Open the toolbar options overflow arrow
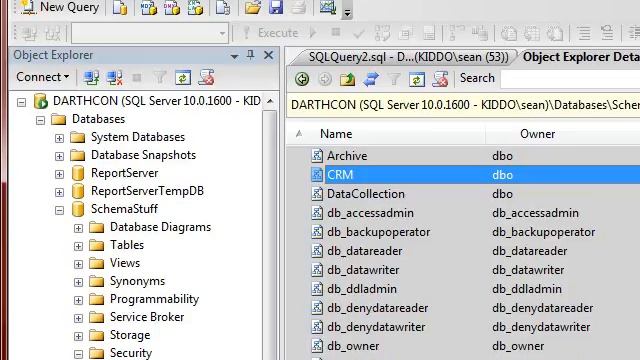 [x=347, y=12]
